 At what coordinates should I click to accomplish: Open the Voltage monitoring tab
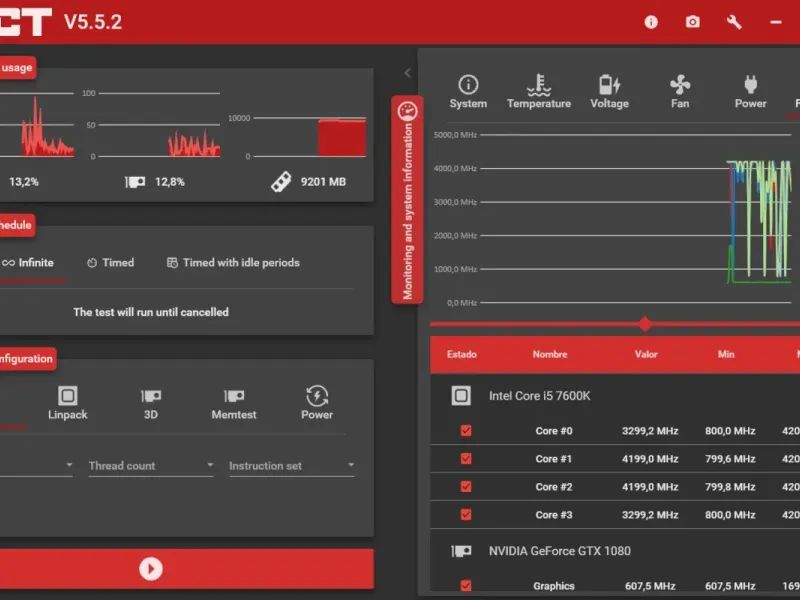click(x=609, y=92)
